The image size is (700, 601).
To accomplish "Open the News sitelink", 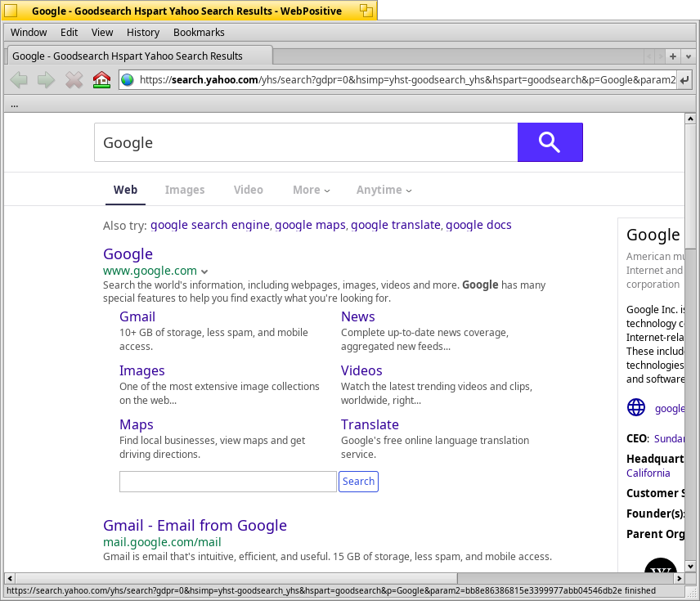I will 358,316.
